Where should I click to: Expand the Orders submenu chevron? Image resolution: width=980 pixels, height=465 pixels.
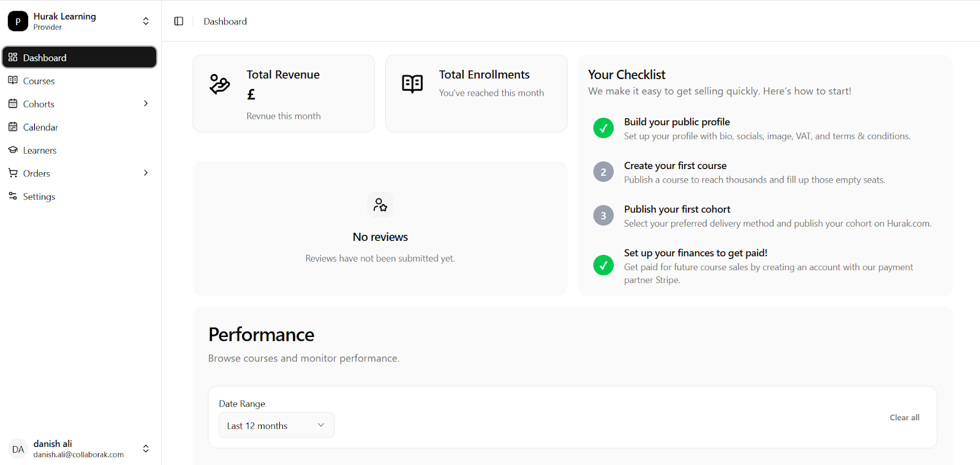tap(146, 173)
